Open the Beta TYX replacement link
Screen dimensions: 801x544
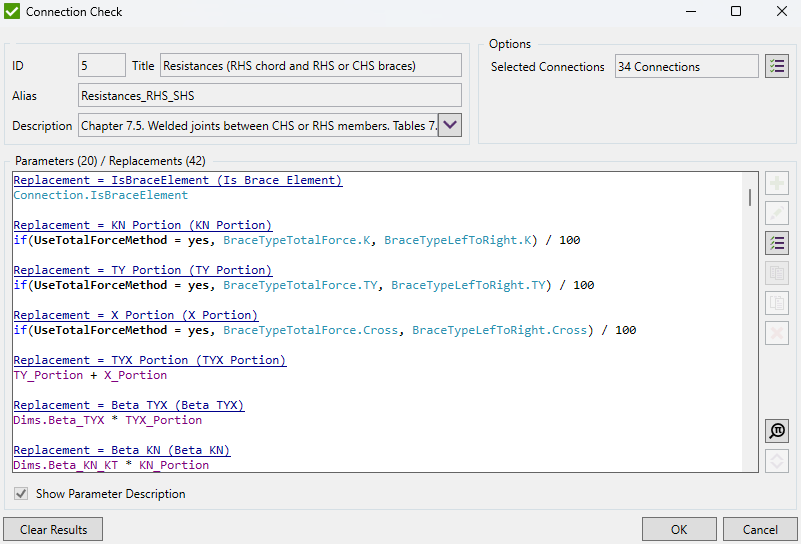coord(128,405)
